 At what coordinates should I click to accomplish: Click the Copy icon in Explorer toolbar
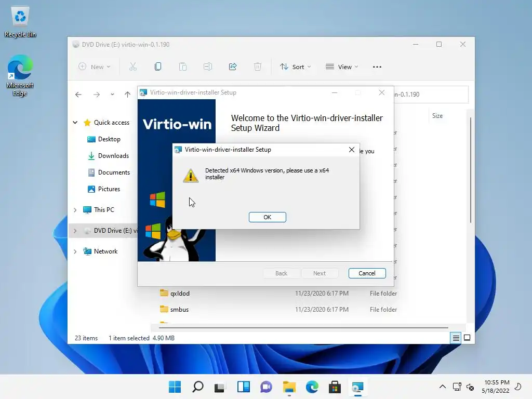pos(158,67)
